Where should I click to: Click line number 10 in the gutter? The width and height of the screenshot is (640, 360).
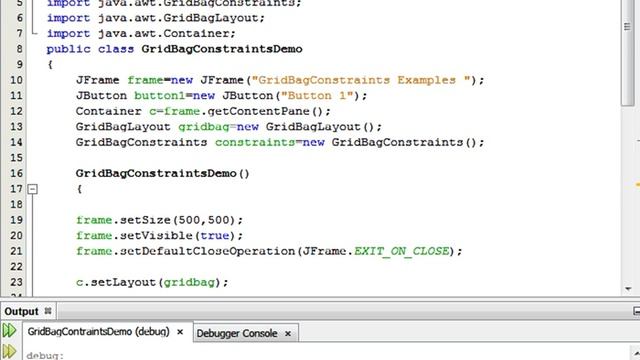16,80
